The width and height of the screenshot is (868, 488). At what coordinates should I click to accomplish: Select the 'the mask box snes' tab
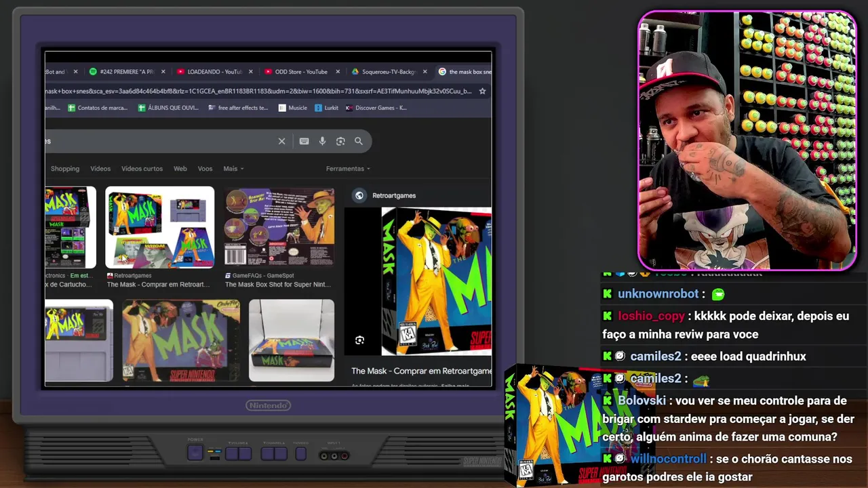click(x=465, y=72)
